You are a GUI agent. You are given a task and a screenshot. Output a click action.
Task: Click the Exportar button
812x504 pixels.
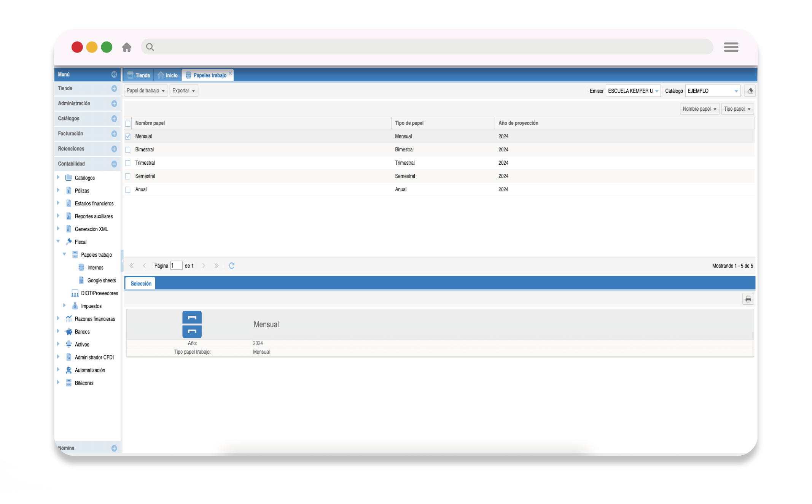pyautogui.click(x=183, y=91)
